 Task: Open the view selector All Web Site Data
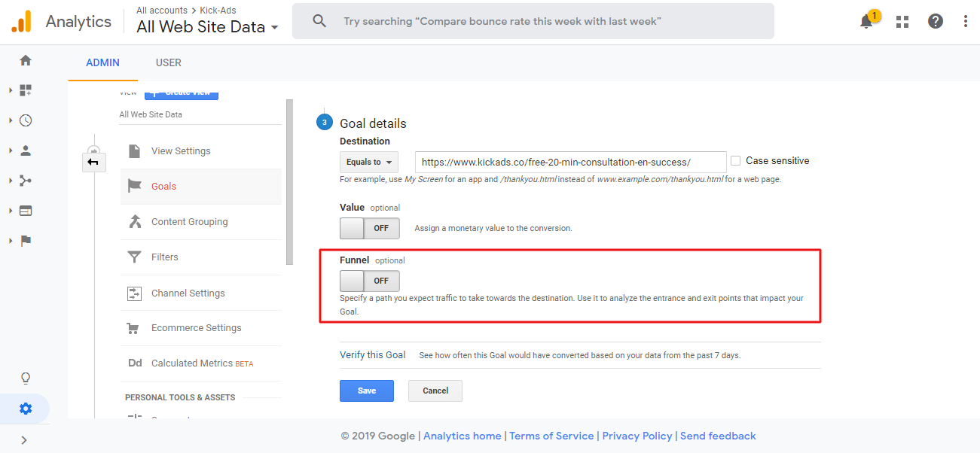(x=151, y=114)
